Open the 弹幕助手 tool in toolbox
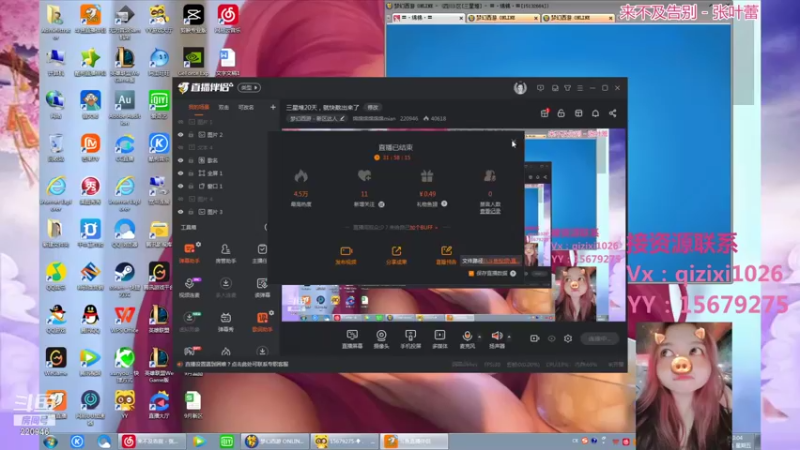This screenshot has height=450, width=800. [x=189, y=253]
